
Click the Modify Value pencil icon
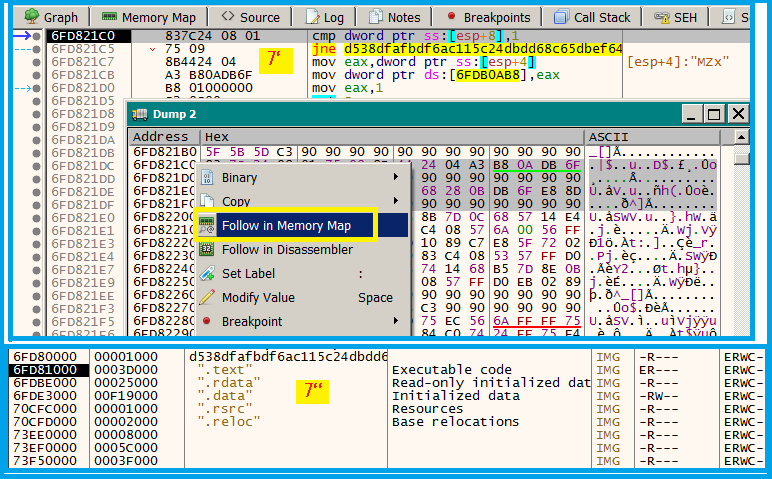tap(207, 297)
